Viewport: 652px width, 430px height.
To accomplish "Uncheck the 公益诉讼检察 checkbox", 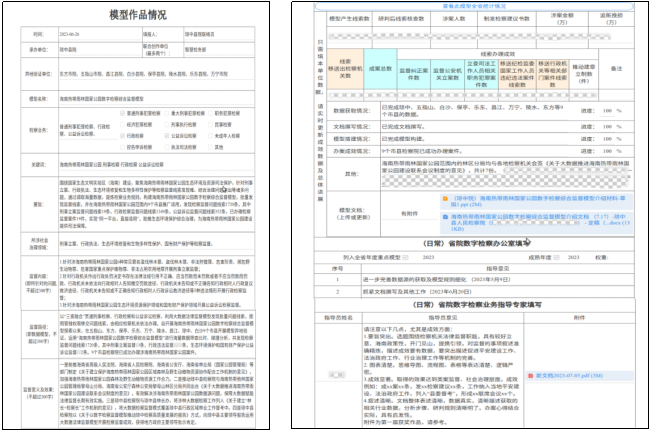I will click(167, 136).
